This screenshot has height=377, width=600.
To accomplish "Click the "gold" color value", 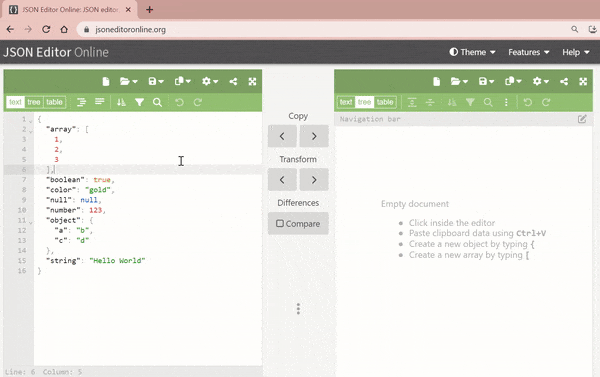I will point(98,190).
